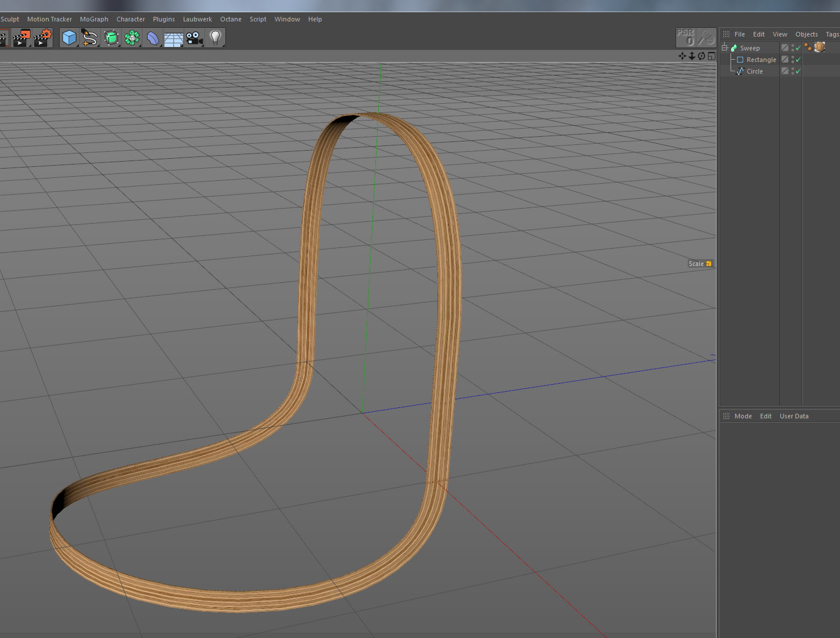The width and height of the screenshot is (840, 638).
Task: Click Render to Picture Viewer clapperboard
Action: pos(21,38)
